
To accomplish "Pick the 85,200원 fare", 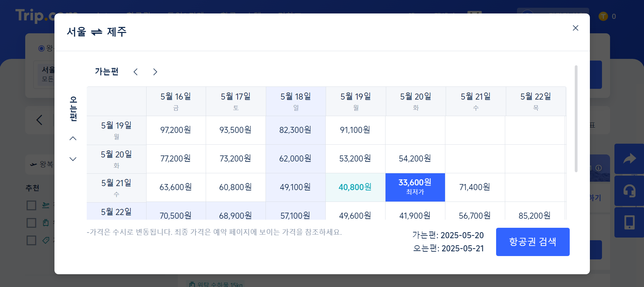I will pos(535,212).
